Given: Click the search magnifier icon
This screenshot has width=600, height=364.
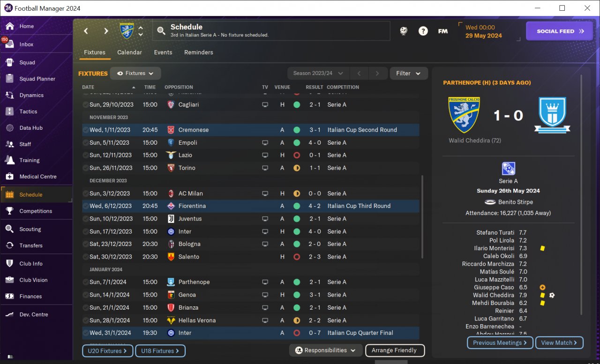Looking at the screenshot, I should click(161, 31).
